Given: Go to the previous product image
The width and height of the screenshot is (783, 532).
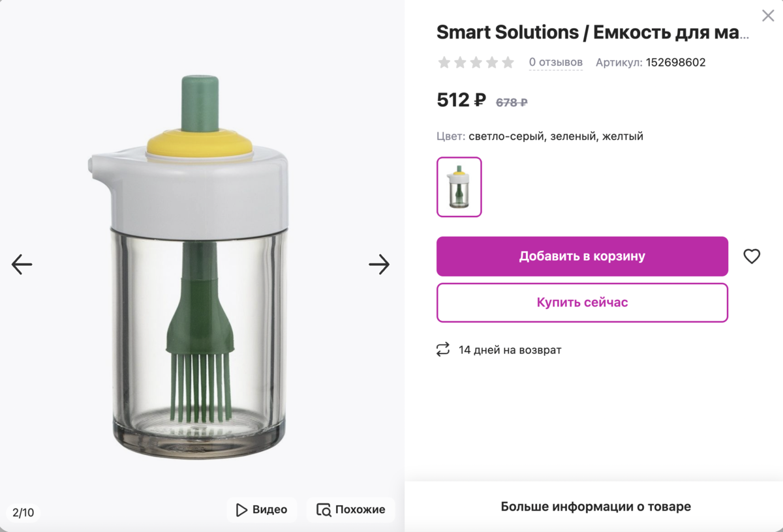Looking at the screenshot, I should tap(22, 264).
